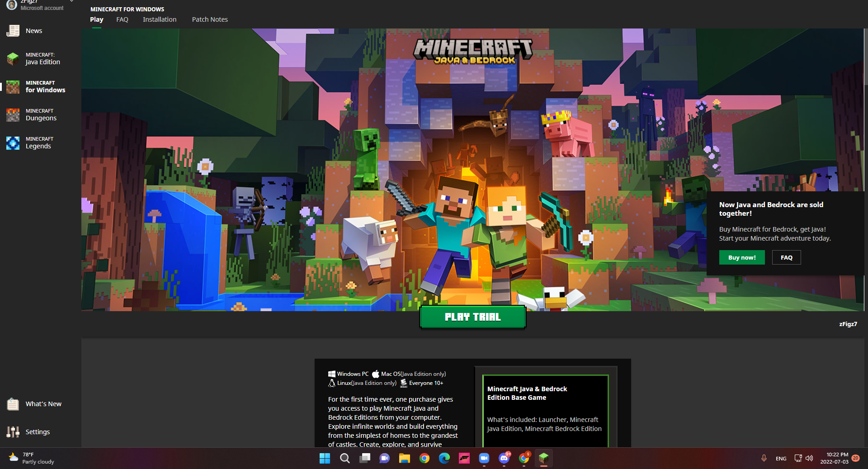Viewport: 868px width, 469px height.
Task: Open the Patch Notes tab
Action: [x=210, y=19]
